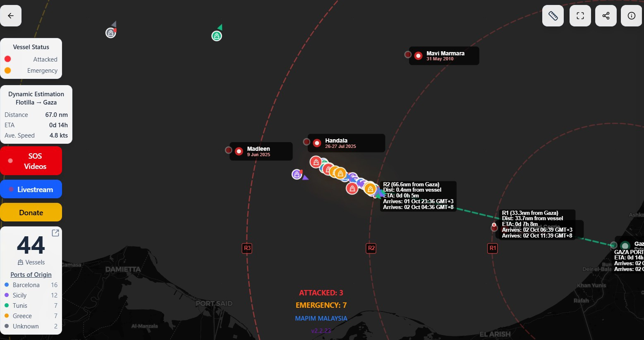Open the Livestream button

point(31,189)
